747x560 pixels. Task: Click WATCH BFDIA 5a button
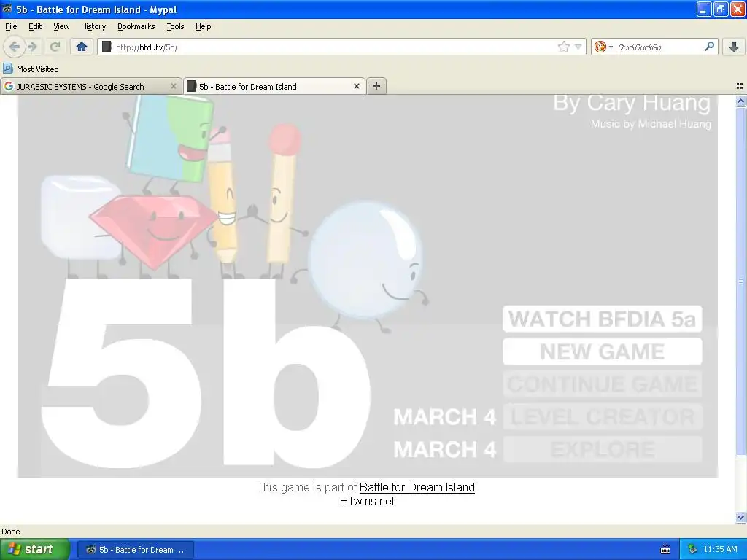pos(602,319)
